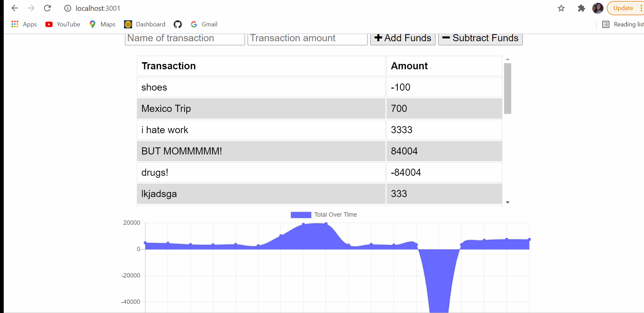Click the 3333 amount cell
Viewport: 644px width, 313px height.
click(444, 130)
